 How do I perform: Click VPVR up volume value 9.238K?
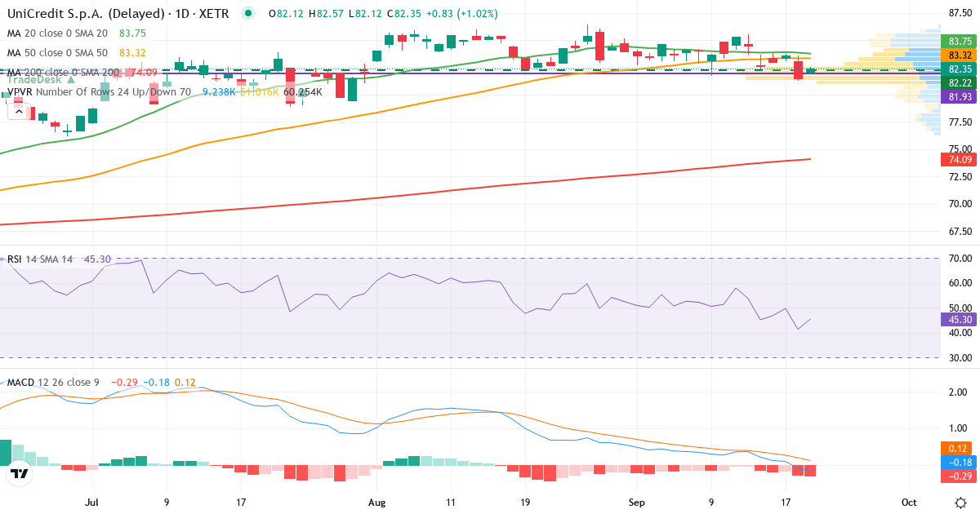pyautogui.click(x=219, y=92)
